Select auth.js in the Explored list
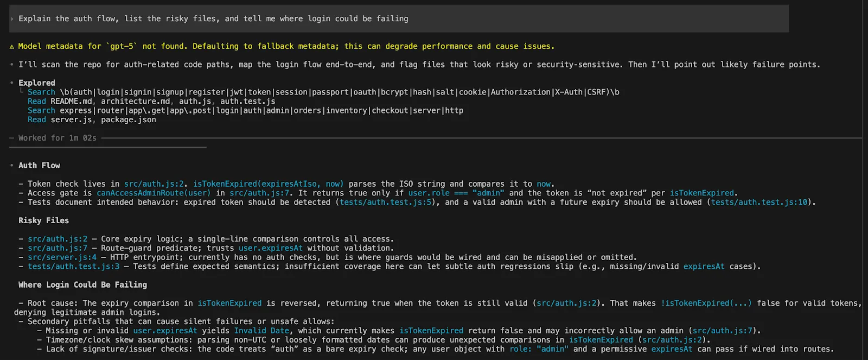 195,102
